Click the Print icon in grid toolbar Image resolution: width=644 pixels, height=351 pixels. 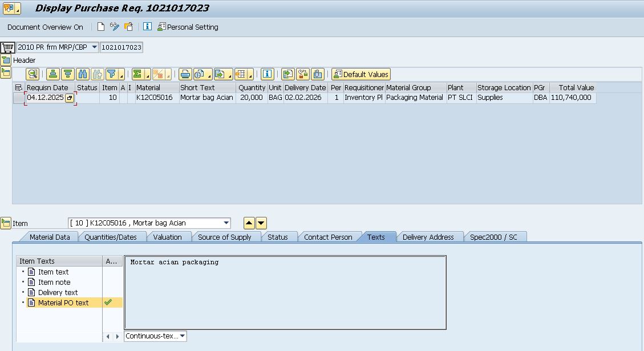[185, 74]
